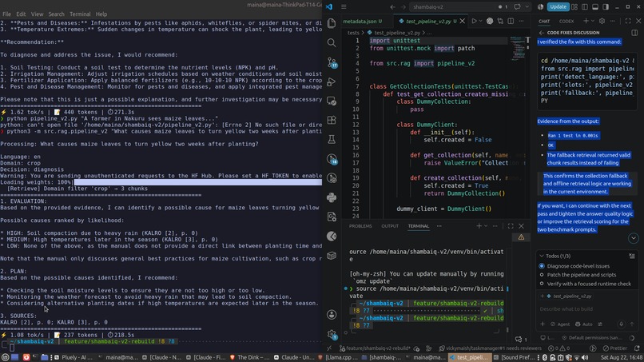This screenshot has width=644, height=362.
Task: Select the 'Patch the pipeline and scripts' todo
Action: tap(581, 275)
